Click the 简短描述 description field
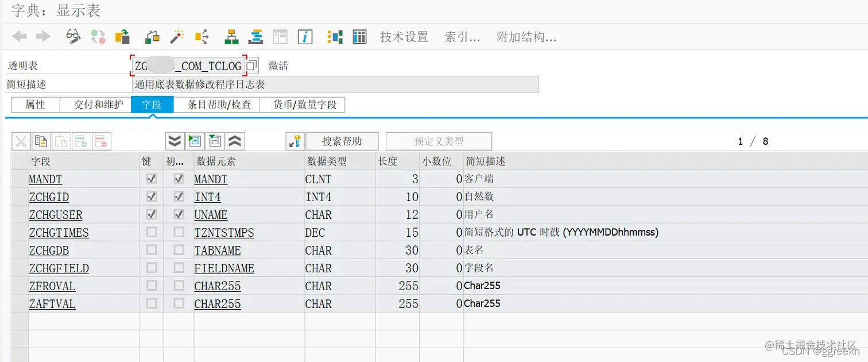 (335, 84)
